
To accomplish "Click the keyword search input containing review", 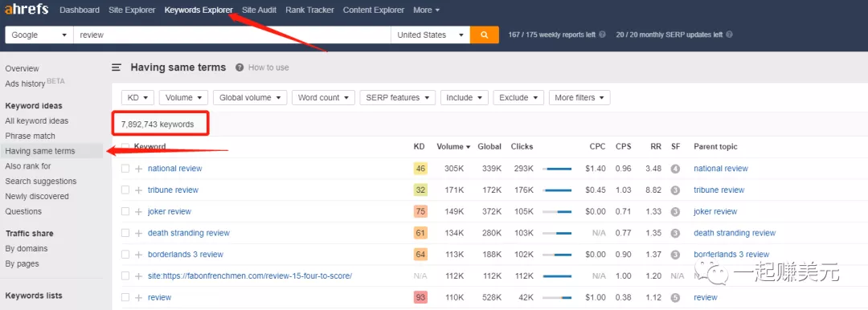I will (232, 35).
